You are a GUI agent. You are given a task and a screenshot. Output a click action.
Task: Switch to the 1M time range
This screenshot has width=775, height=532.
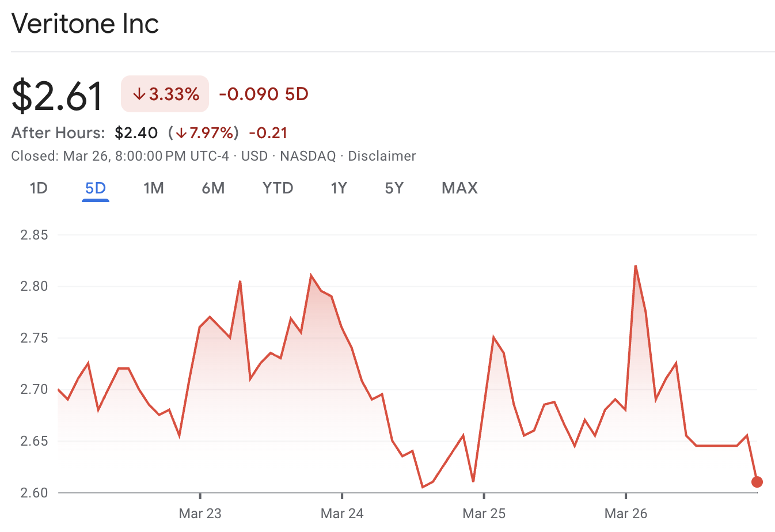[154, 188]
